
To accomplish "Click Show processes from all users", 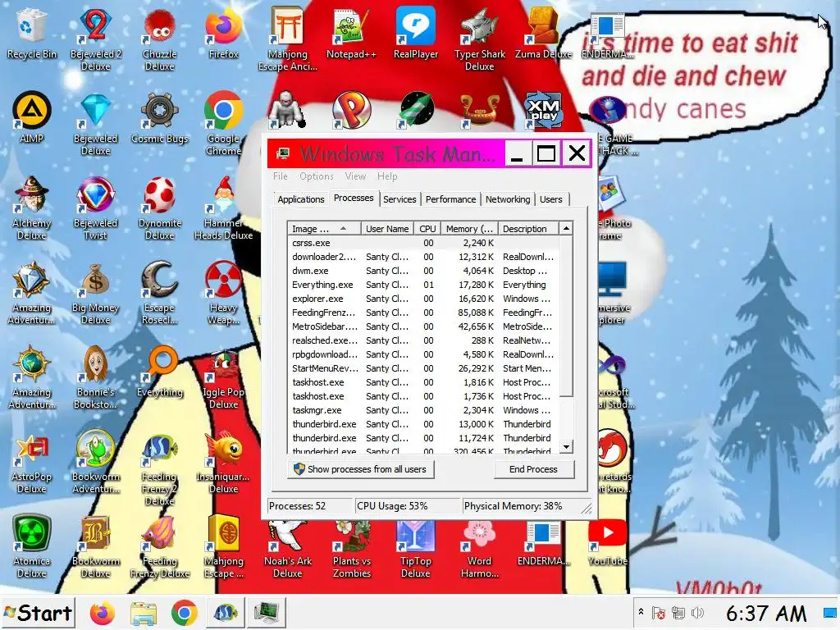I will pyautogui.click(x=361, y=469).
